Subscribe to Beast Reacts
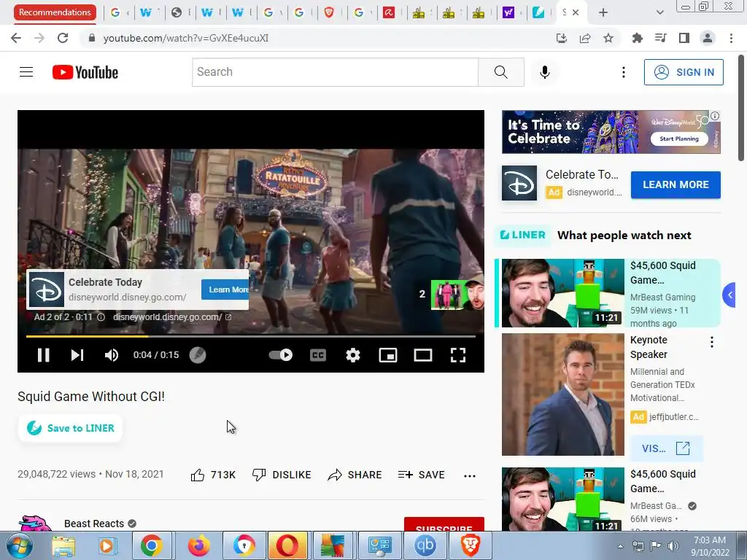This screenshot has width=747, height=560. pos(444,524)
